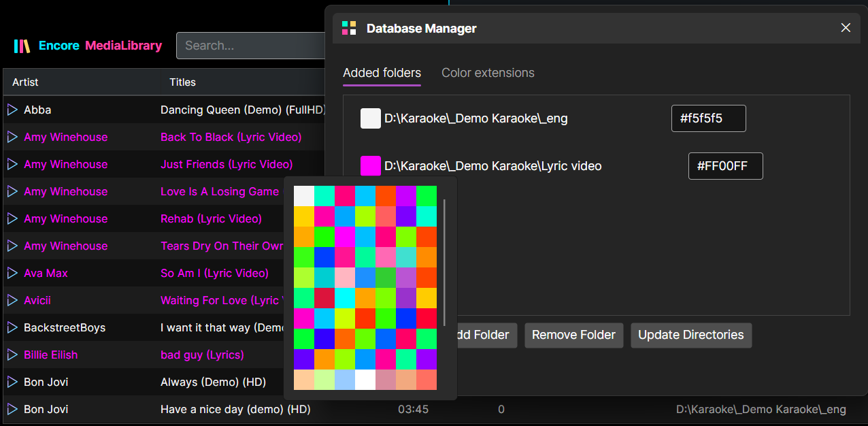The height and width of the screenshot is (426, 868).
Task: Click the Update Directories button
Action: [x=690, y=335]
